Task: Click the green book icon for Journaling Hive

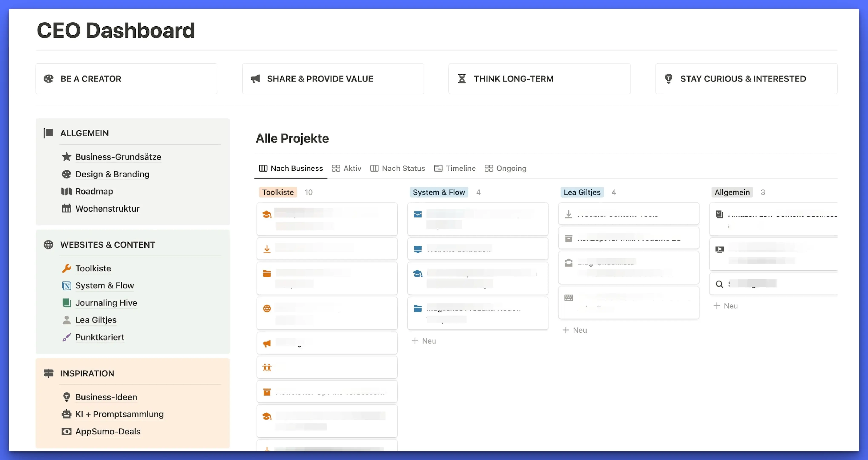Action: tap(66, 303)
